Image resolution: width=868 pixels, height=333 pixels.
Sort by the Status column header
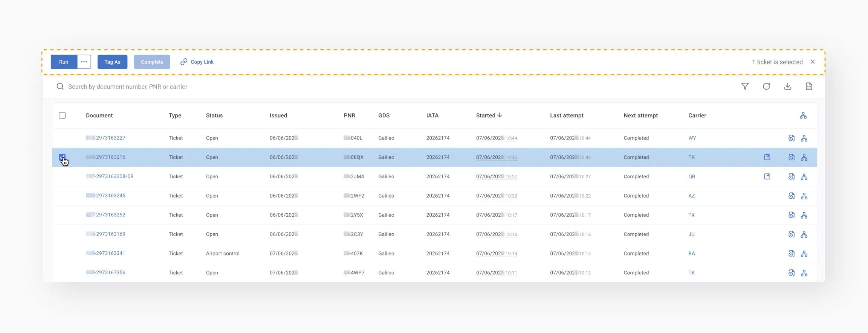tap(214, 116)
